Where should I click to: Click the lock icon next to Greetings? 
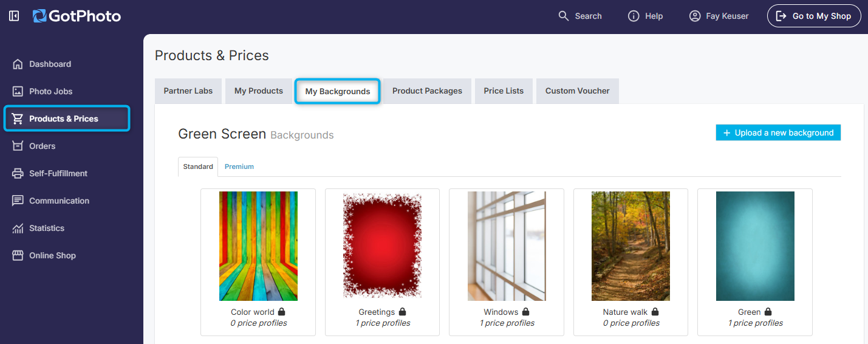pyautogui.click(x=402, y=312)
